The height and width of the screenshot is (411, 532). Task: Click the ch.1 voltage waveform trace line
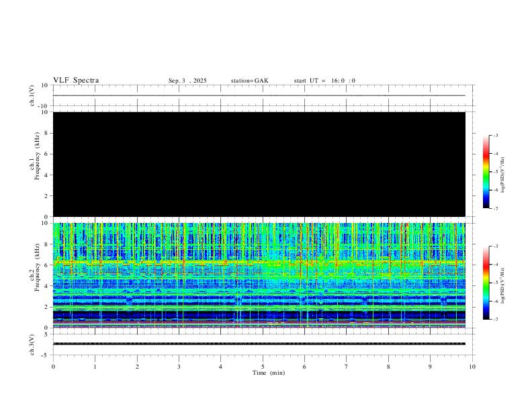[259, 95]
